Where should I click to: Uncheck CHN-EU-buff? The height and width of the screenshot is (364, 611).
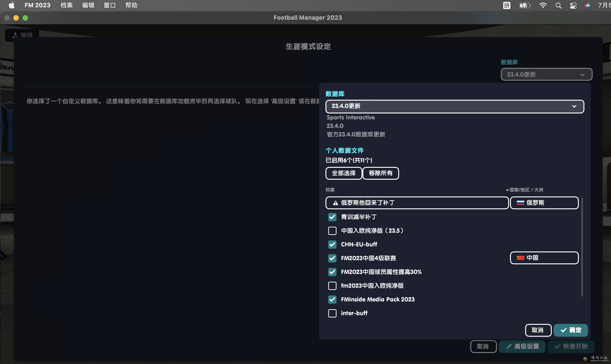(x=332, y=244)
